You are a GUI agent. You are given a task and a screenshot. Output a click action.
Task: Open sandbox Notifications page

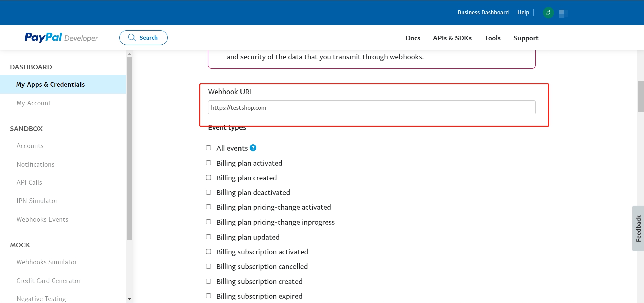click(36, 164)
